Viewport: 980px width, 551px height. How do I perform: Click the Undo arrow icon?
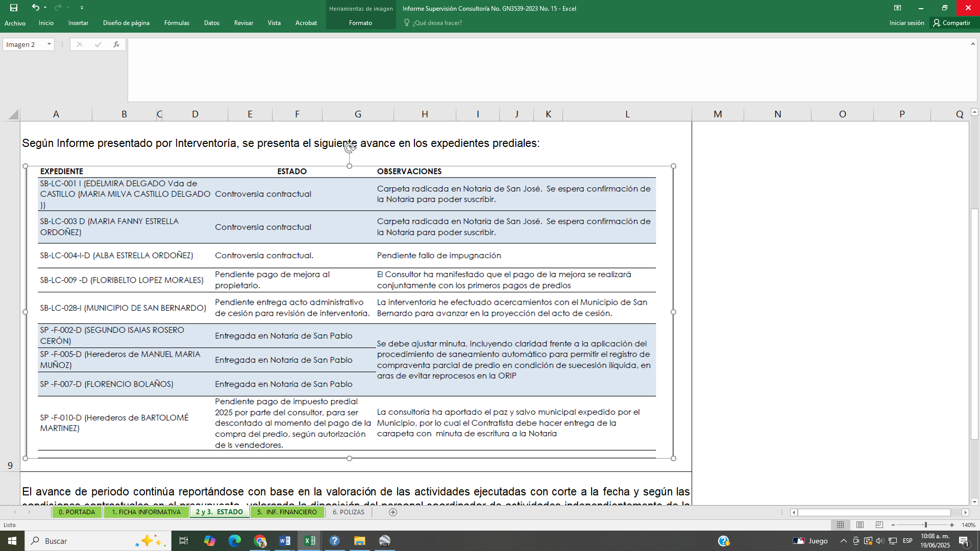point(35,8)
